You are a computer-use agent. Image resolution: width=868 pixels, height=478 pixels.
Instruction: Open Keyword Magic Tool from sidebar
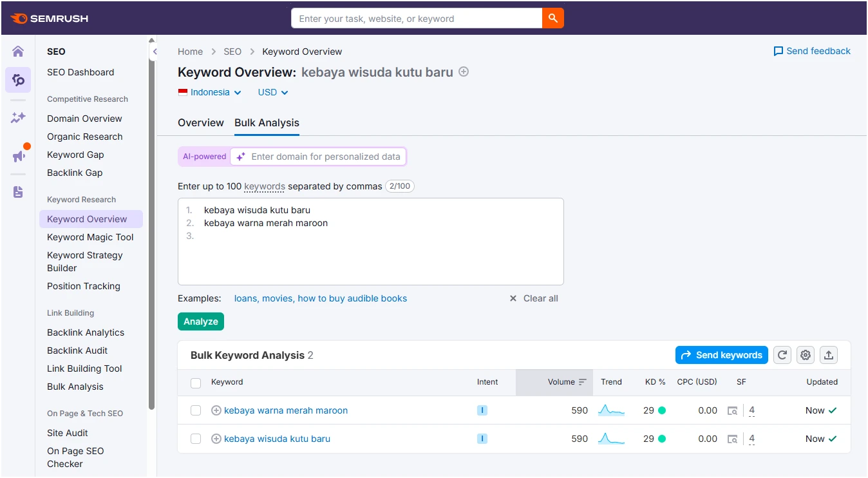coord(90,237)
